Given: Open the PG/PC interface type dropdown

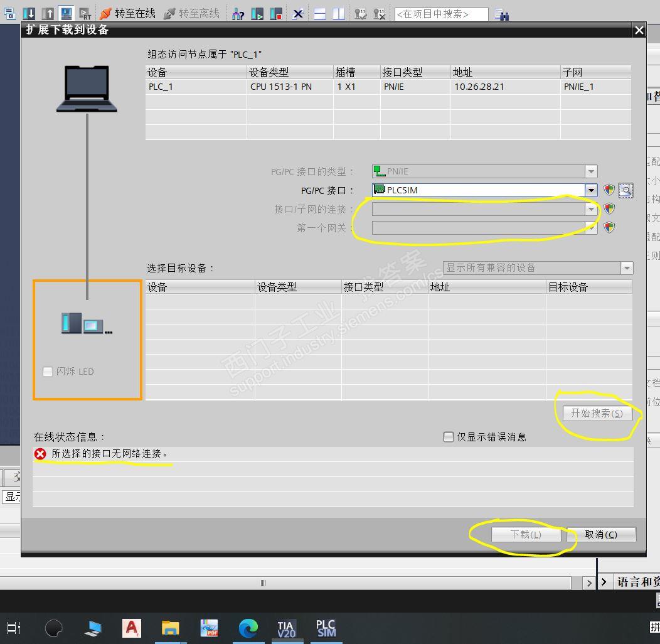Looking at the screenshot, I should click(x=591, y=171).
